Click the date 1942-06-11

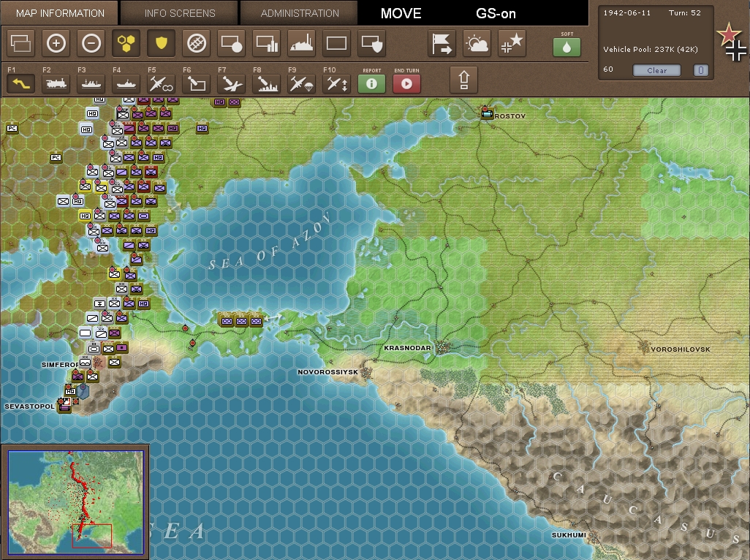pos(627,13)
